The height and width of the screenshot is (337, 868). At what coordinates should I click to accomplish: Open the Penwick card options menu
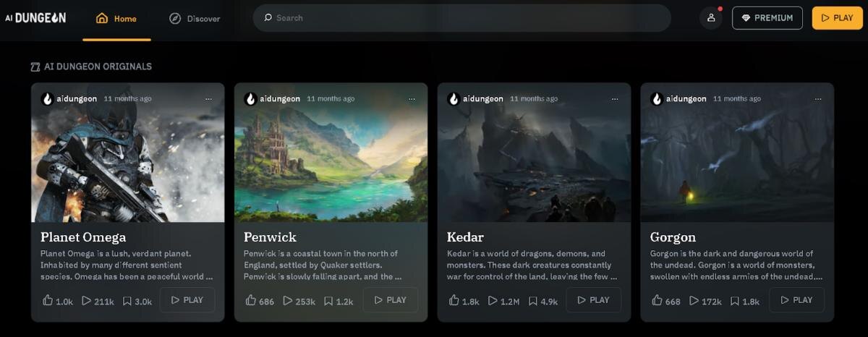[412, 99]
